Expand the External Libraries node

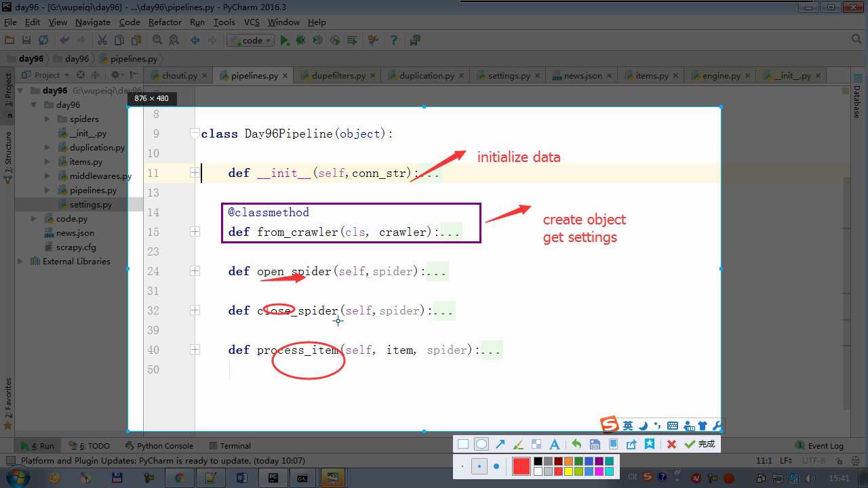[20, 261]
